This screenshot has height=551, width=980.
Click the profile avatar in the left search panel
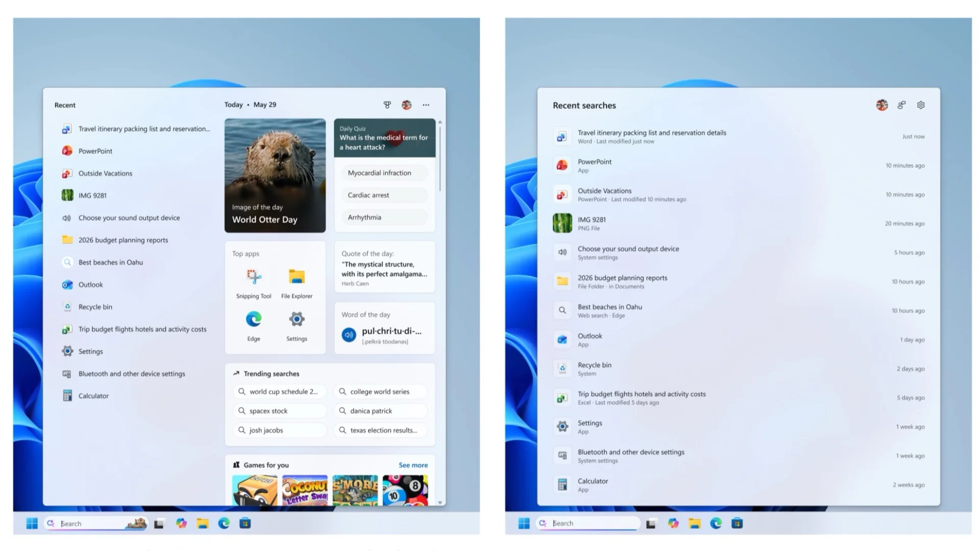point(406,105)
